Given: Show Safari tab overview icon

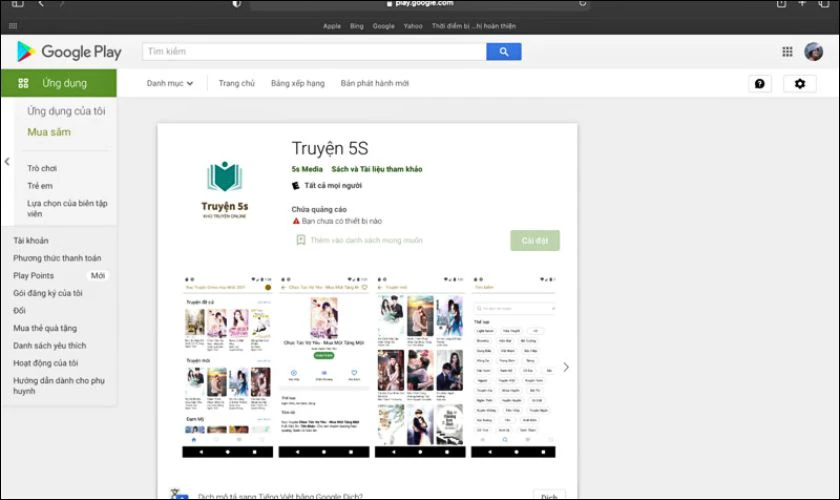Looking at the screenshot, I should [x=824, y=4].
